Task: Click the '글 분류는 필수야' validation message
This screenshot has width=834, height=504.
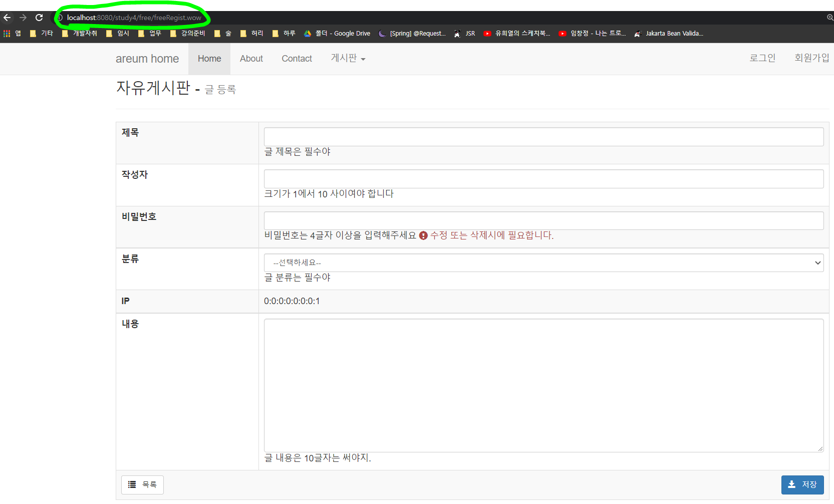Action: pyautogui.click(x=298, y=278)
